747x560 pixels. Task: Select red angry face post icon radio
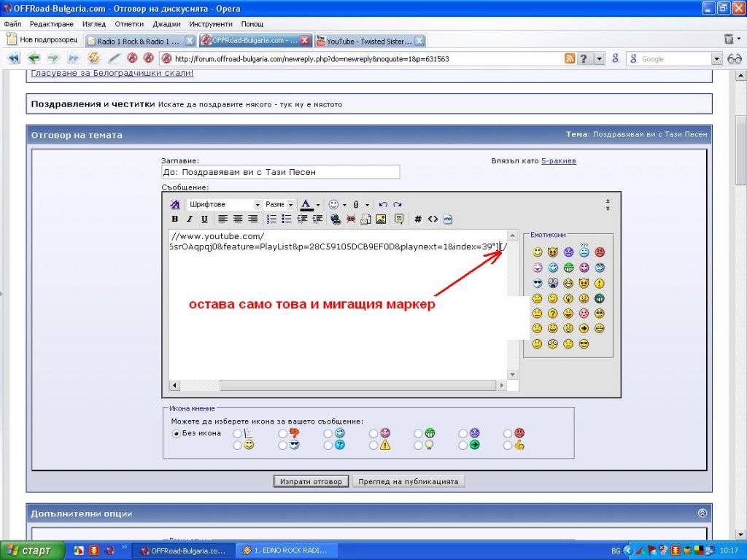508,433
